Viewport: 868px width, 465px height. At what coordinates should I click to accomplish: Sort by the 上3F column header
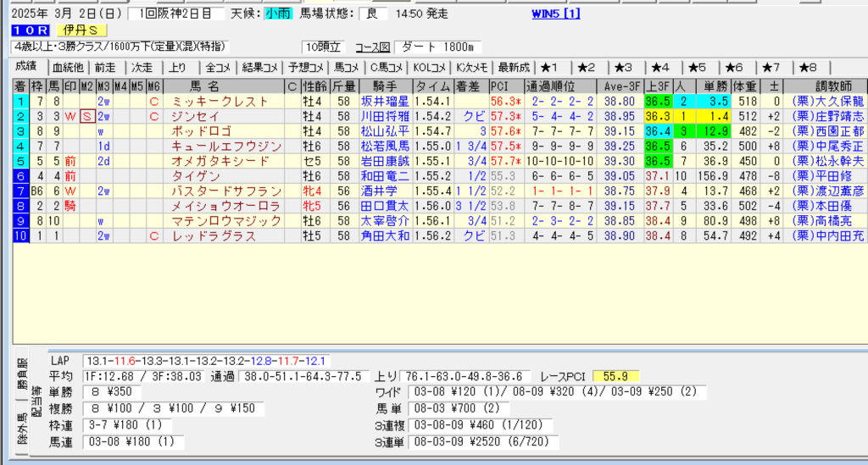pos(658,86)
